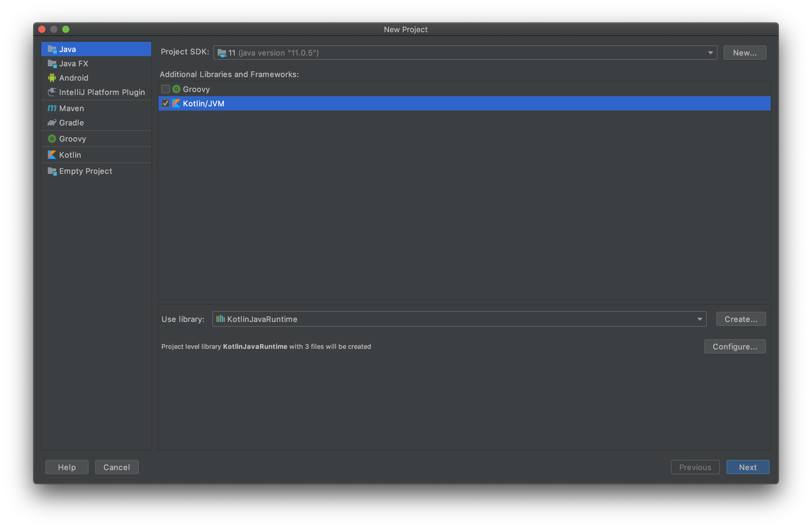This screenshot has height=528, width=812.
Task: Click the Empty Project folder icon
Action: (x=52, y=171)
